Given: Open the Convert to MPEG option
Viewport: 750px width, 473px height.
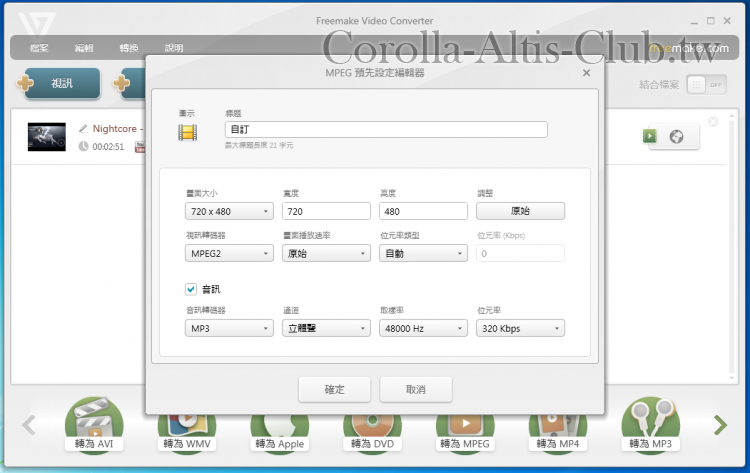Looking at the screenshot, I should point(465,434).
